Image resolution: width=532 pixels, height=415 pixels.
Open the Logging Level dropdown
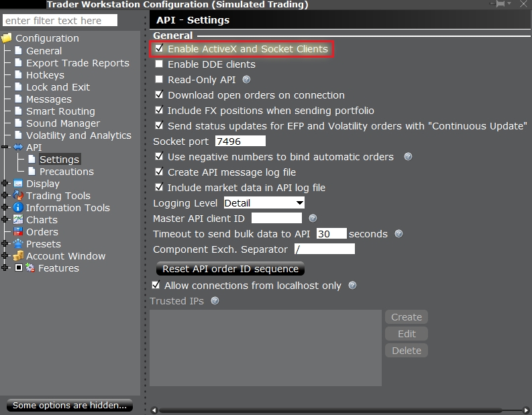(x=264, y=203)
